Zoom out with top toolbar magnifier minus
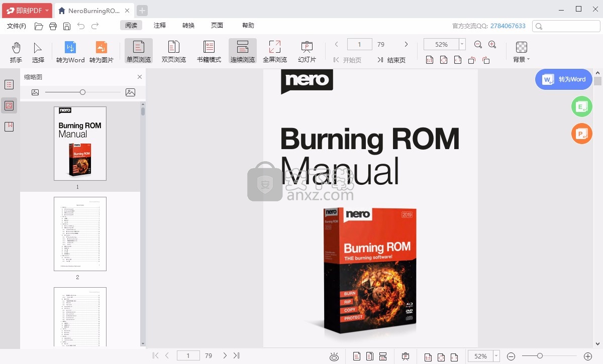Image resolution: width=603 pixels, height=364 pixels. (478, 45)
